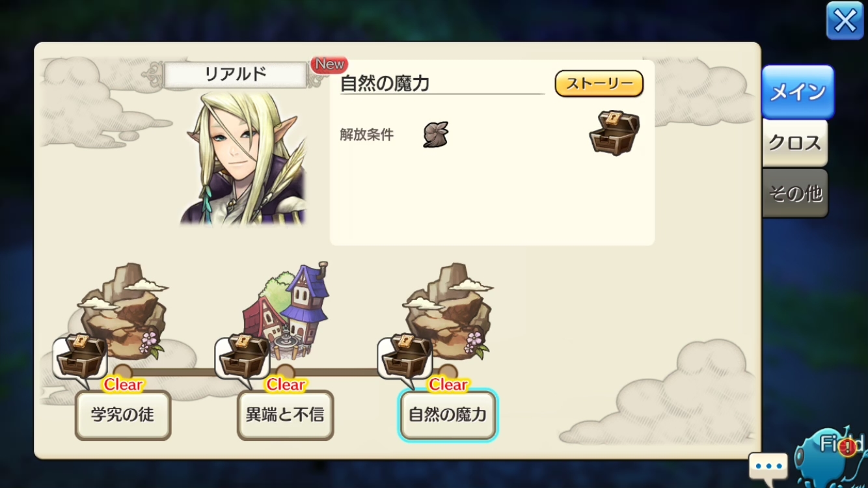868x488 pixels.
Task: Select the 学究の徒 stage button
Action: [123, 415]
